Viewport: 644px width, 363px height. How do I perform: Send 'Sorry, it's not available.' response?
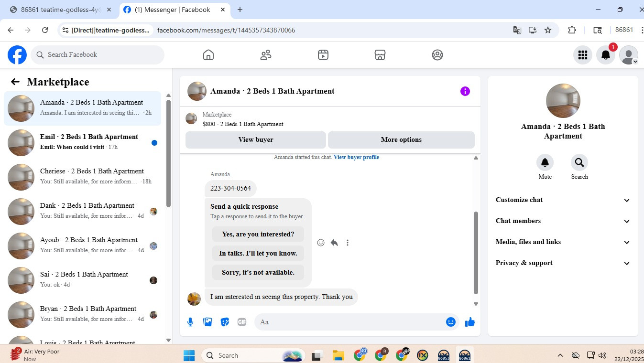(258, 272)
